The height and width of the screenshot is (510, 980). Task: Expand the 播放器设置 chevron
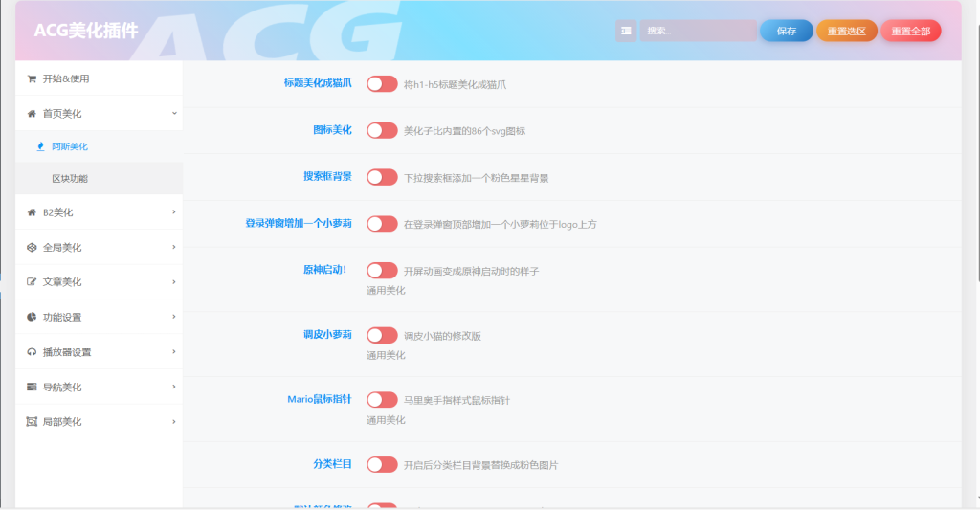(x=174, y=351)
